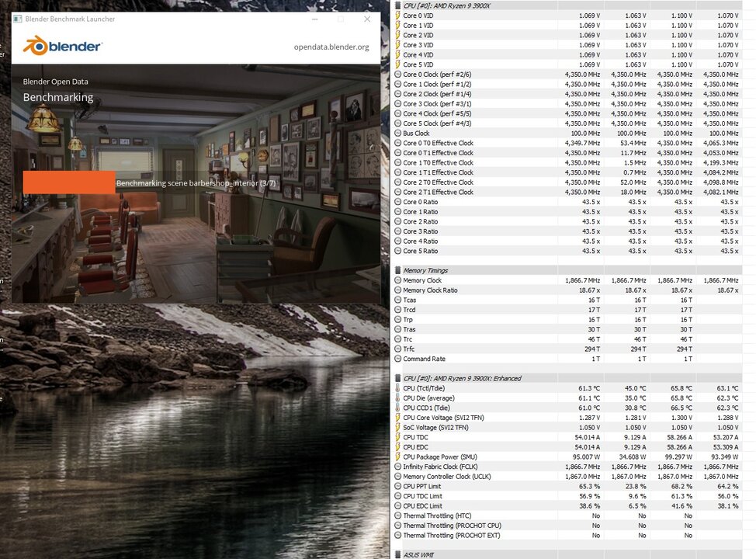The width and height of the screenshot is (756, 559).
Task: Click the orange benchmark progress bar
Action: coord(69,182)
